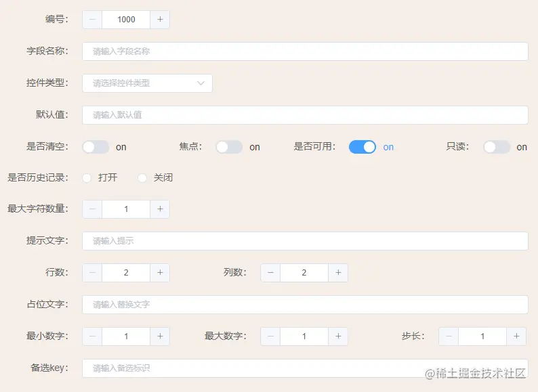The width and height of the screenshot is (538, 392).
Task: Increase 最小数字 with plus button
Action: 160,336
